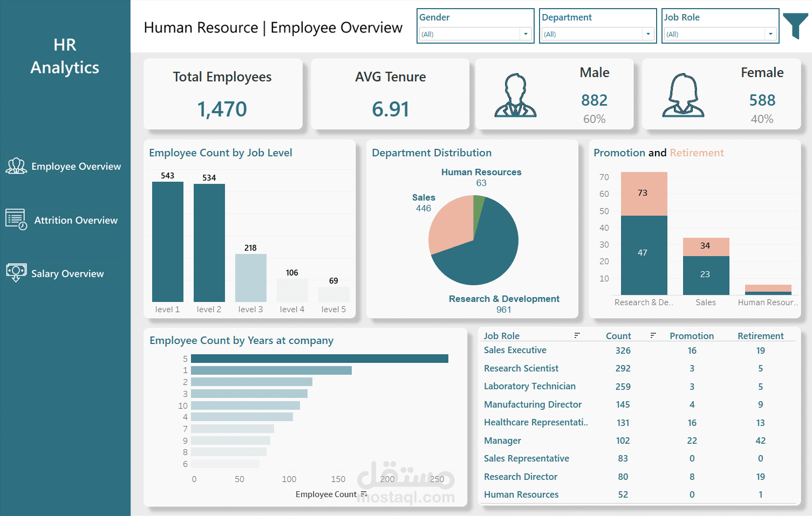Select the Sales pie slice
The width and height of the screenshot is (812, 516).
pyautogui.click(x=452, y=224)
